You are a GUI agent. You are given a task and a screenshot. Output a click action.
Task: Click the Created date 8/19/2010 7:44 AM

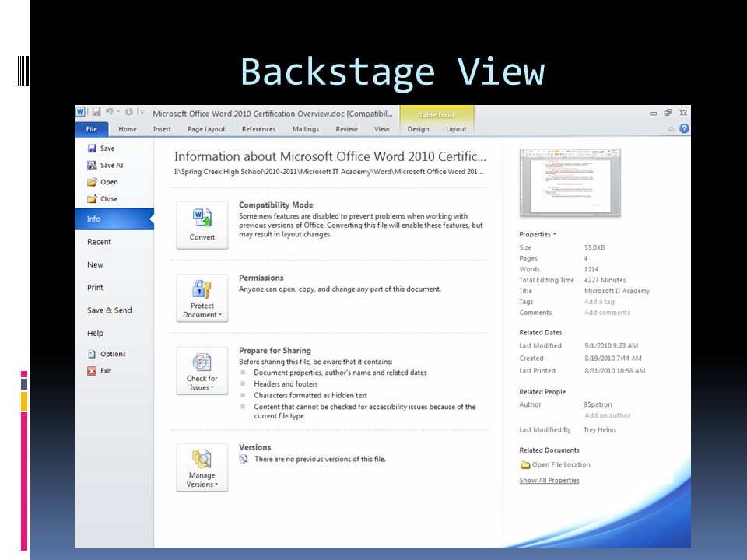click(613, 359)
